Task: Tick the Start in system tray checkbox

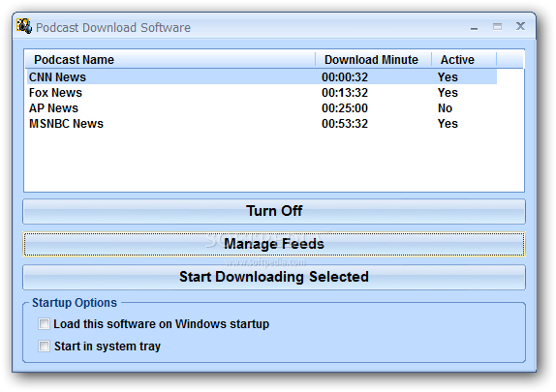Action: click(44, 346)
